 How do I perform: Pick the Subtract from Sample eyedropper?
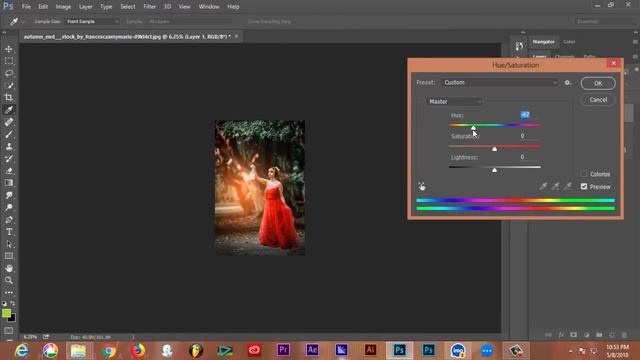(x=568, y=187)
